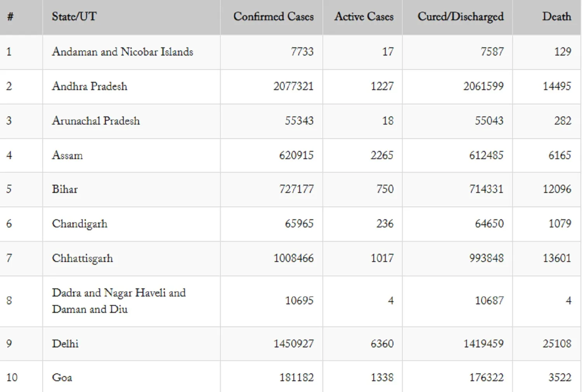Click confirmed cases value 727177
Viewport: 582px width, 392px height.
pos(296,189)
